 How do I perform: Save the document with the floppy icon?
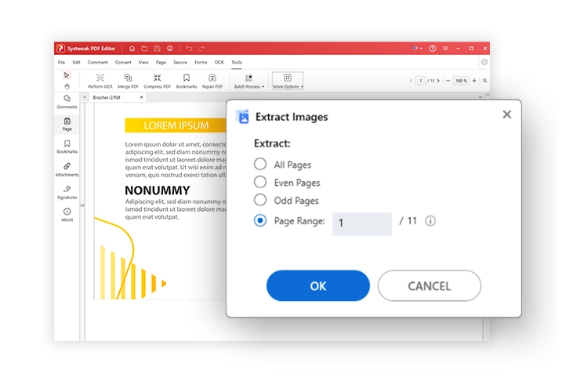click(x=158, y=49)
